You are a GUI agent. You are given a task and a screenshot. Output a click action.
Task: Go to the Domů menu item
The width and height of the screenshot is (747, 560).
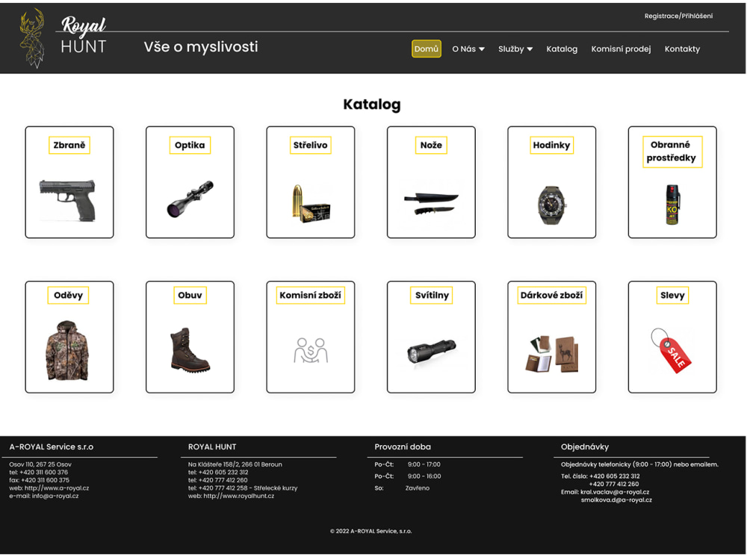[x=426, y=49]
